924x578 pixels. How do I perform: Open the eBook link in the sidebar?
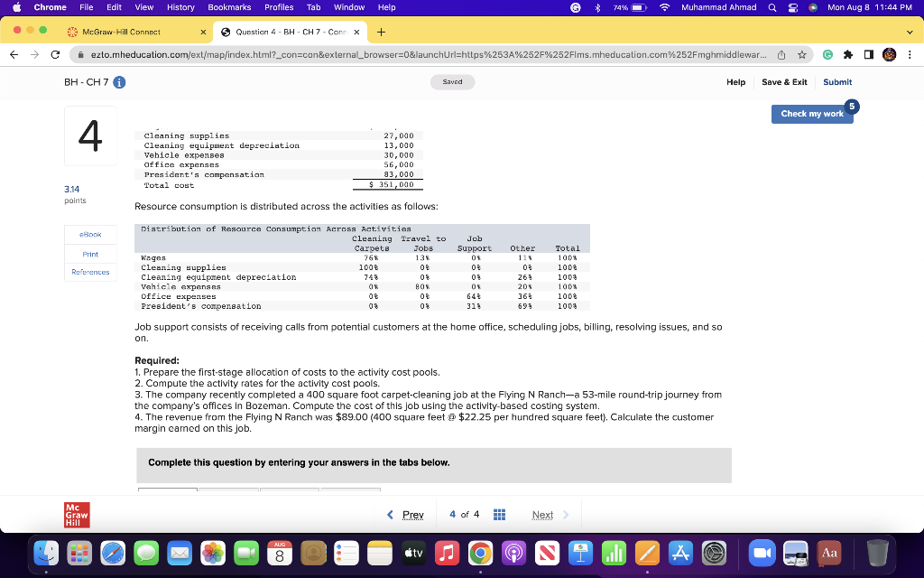pos(90,234)
